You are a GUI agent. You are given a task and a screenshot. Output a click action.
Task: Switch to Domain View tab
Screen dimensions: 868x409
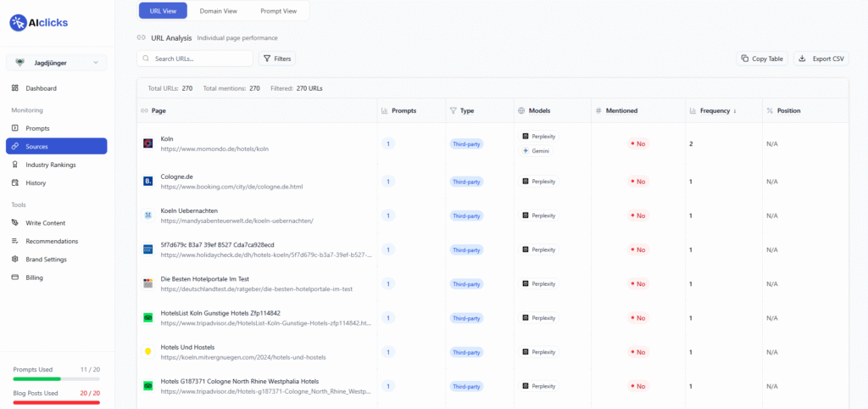(x=218, y=11)
